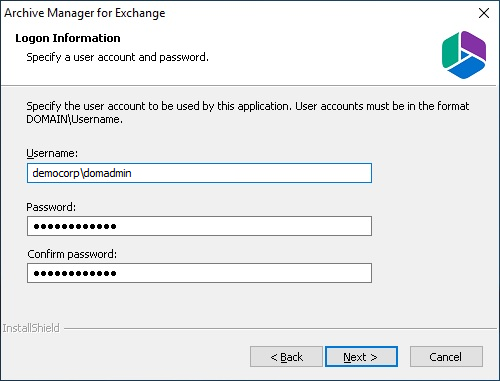The image size is (500, 381).
Task: Click the blue segment of the logo
Action: [466, 68]
